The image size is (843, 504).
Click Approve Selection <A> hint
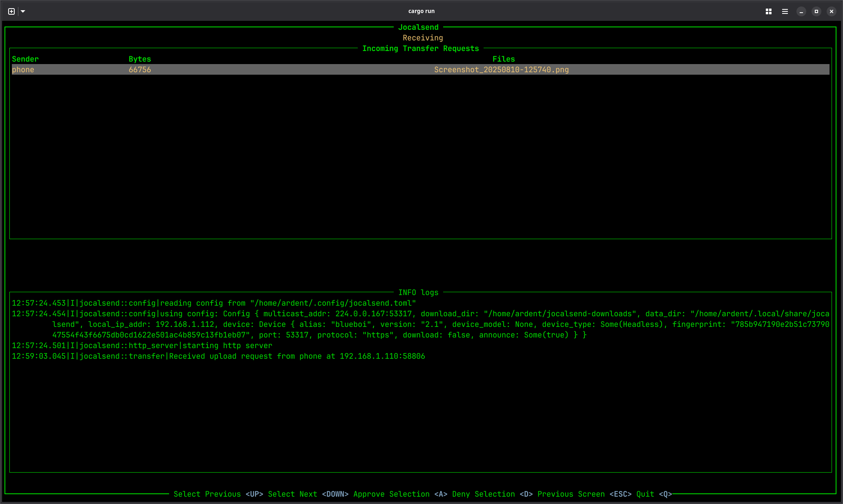click(x=400, y=494)
